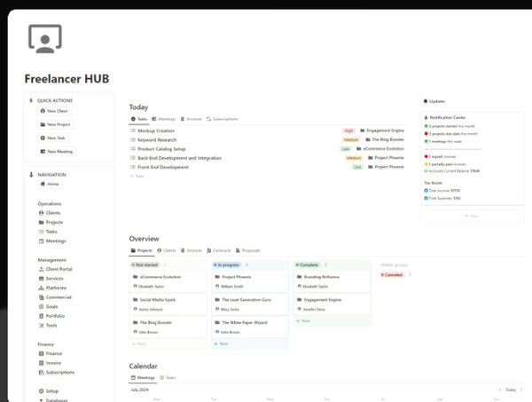Open the Proposals tab in Overview

click(x=248, y=250)
